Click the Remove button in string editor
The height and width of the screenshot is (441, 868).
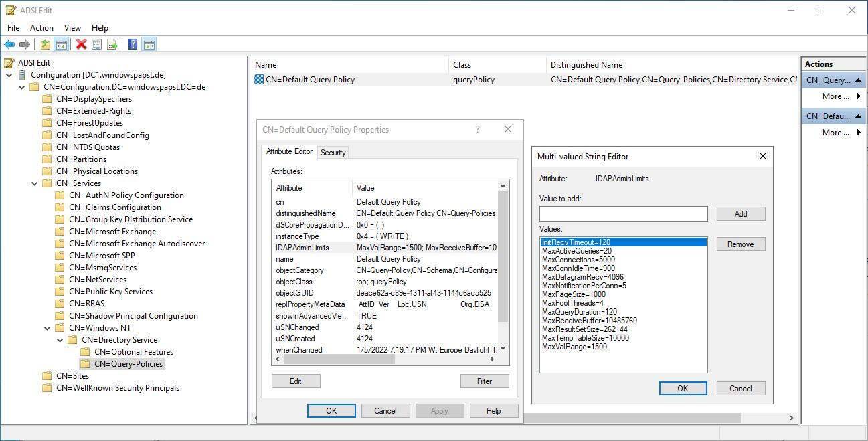coord(740,244)
